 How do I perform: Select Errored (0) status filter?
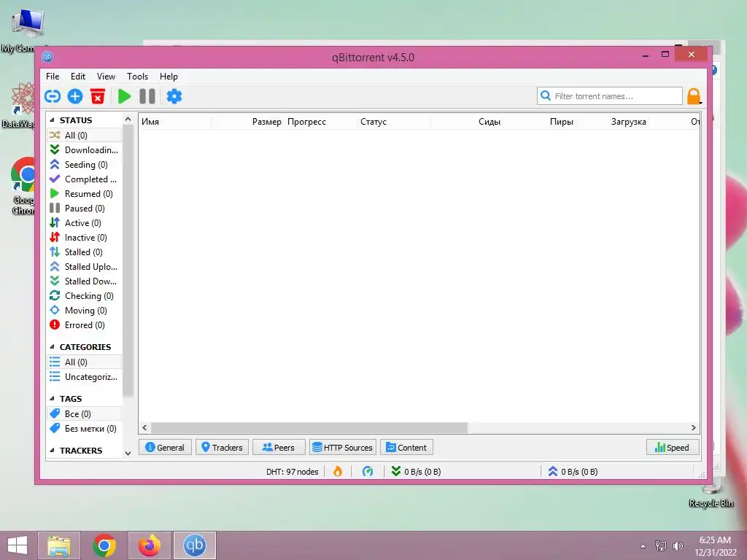click(85, 325)
